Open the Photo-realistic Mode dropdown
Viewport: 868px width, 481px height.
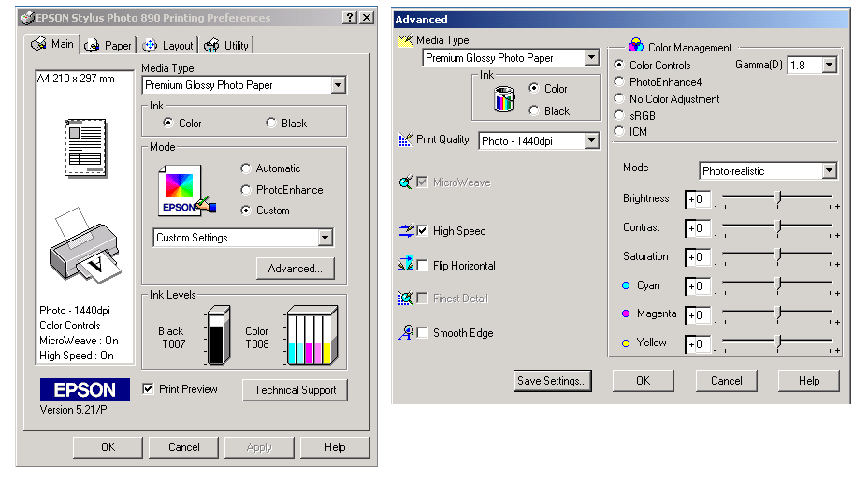point(829,170)
